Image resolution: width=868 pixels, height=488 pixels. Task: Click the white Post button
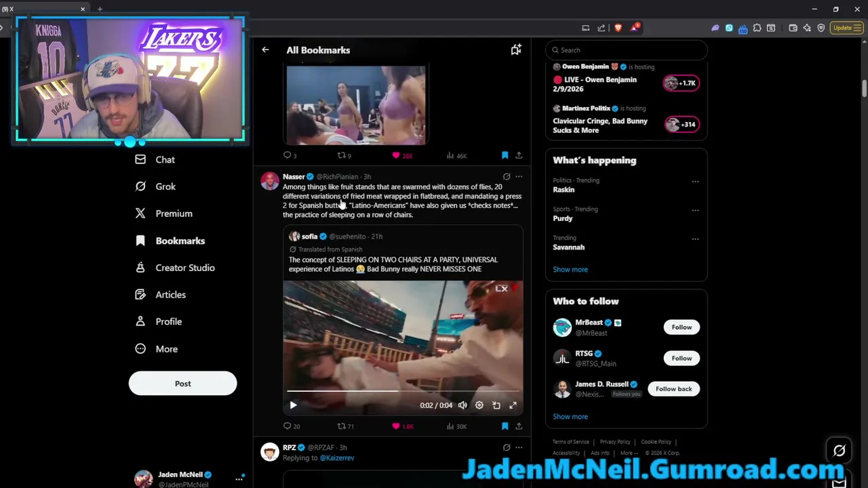(182, 384)
